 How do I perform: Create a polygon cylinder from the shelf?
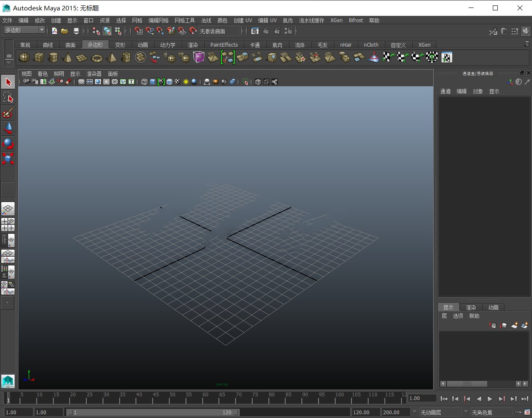click(53, 58)
